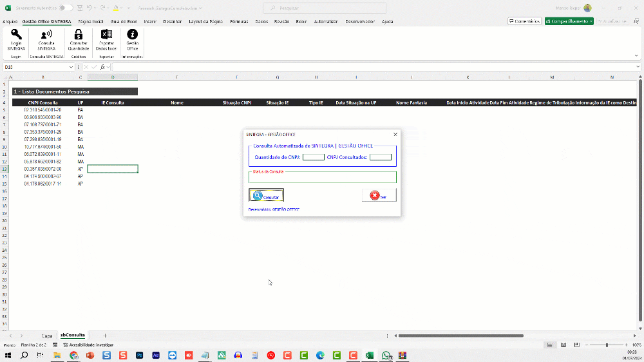Open the Layout da Página tab

(x=205, y=21)
